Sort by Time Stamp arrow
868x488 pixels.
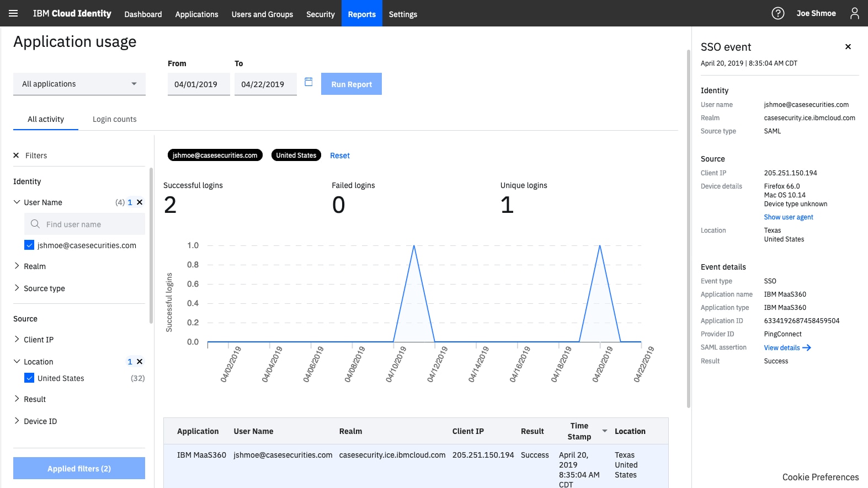(605, 431)
